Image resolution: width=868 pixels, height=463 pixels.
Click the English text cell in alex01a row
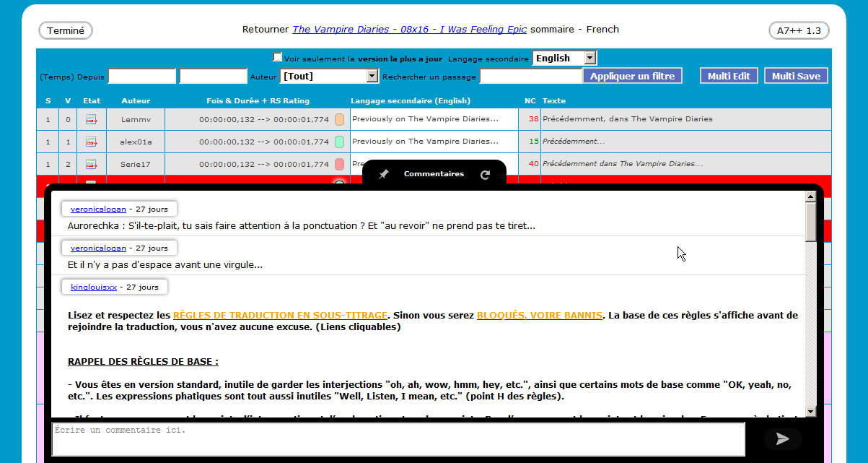[434, 142]
